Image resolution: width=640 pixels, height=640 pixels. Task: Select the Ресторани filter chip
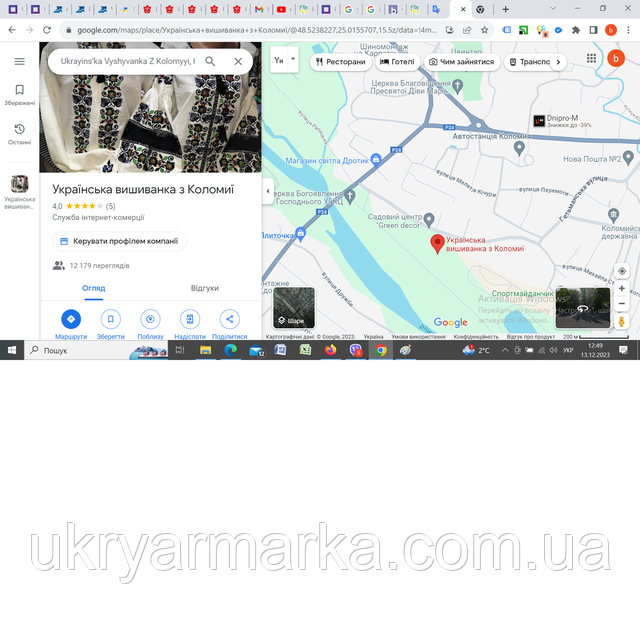coord(341,62)
